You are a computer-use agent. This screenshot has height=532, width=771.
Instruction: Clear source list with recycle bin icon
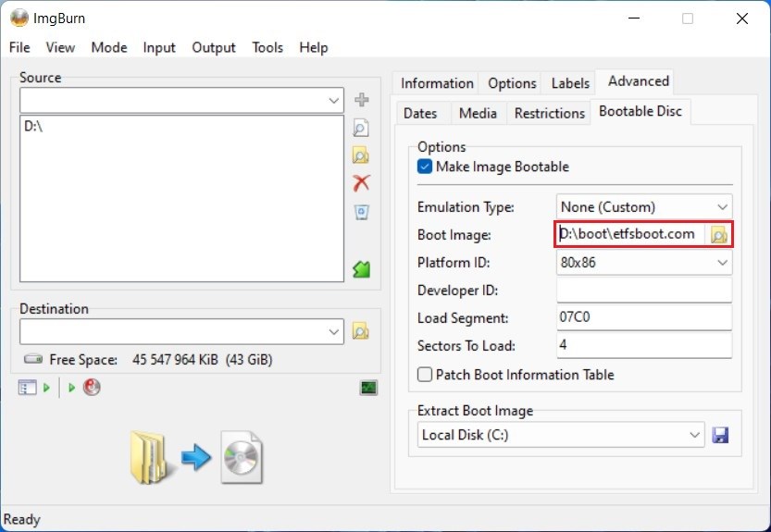pyautogui.click(x=362, y=213)
